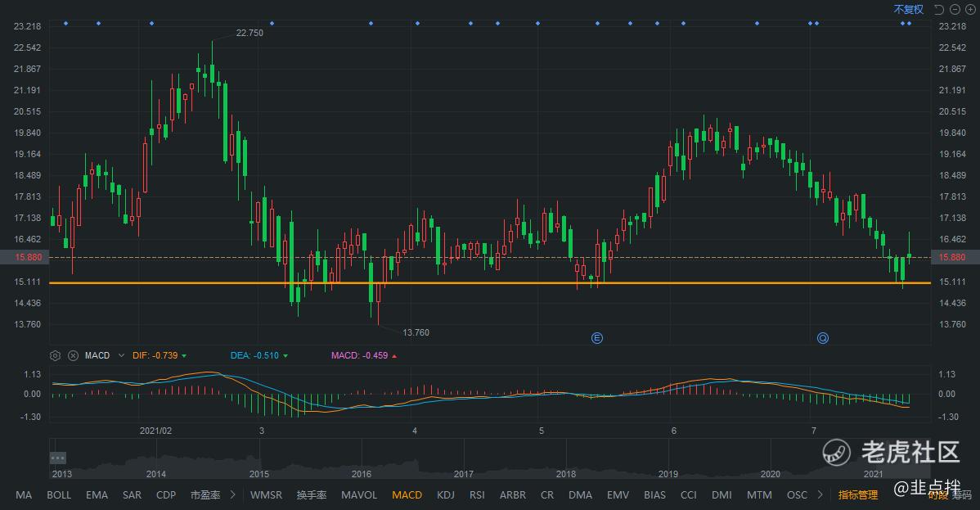Select the BOLL overlay indicator
Image resolution: width=980 pixels, height=510 pixels.
tap(59, 495)
